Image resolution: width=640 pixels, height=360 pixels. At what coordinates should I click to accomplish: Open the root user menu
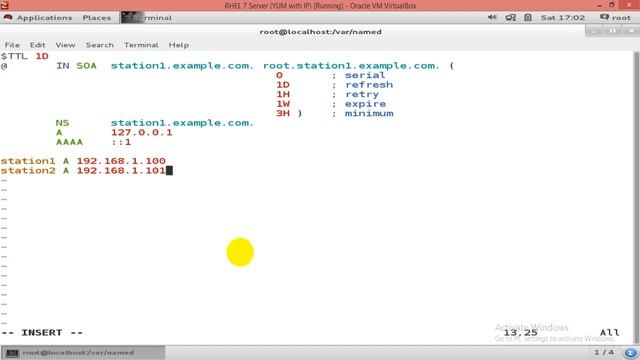(x=616, y=18)
